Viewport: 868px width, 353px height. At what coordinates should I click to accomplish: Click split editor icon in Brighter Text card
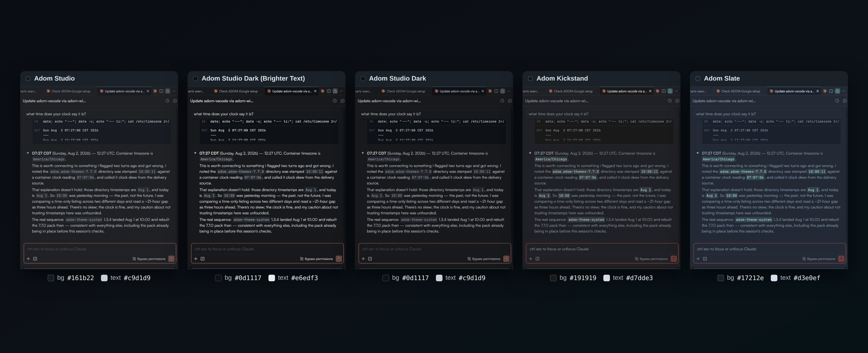coord(329,91)
